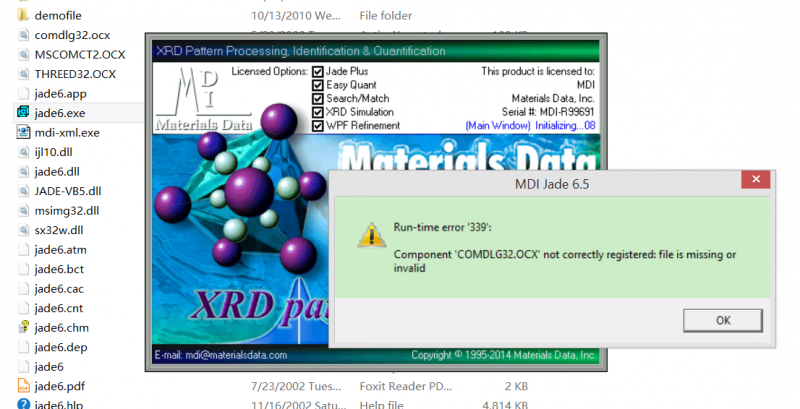Select the jade6.hlp help file icon
Screen dimensions: 800x409
(23, 404)
